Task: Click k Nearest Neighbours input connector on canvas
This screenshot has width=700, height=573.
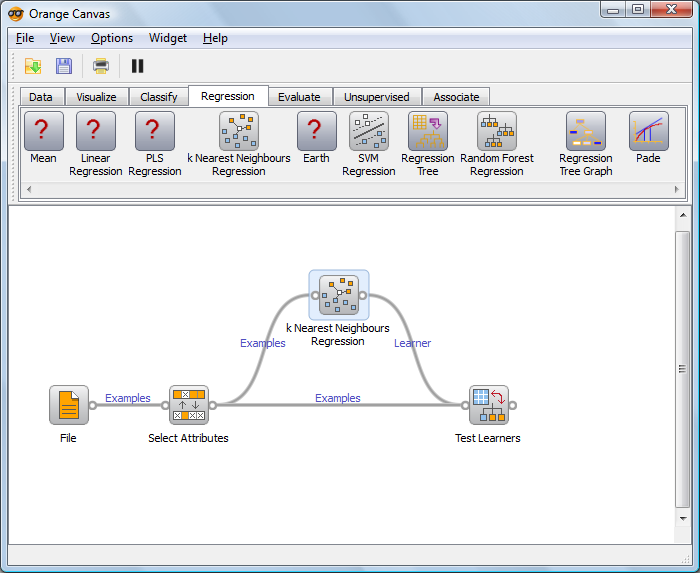Action: [315, 295]
